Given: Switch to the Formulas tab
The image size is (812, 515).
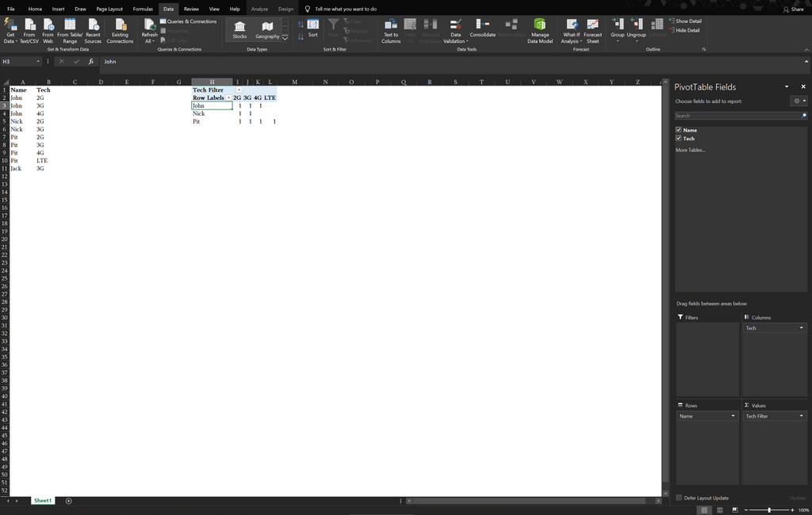Looking at the screenshot, I should pos(143,9).
